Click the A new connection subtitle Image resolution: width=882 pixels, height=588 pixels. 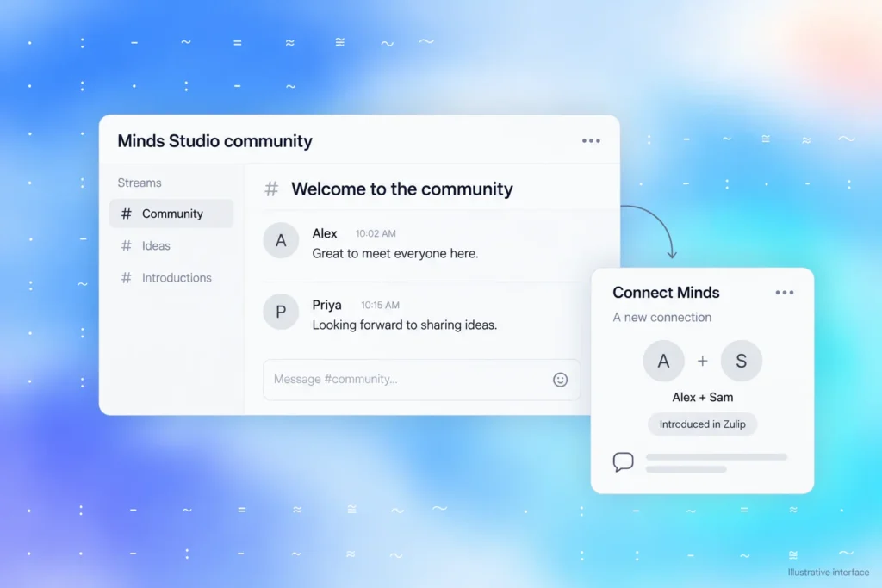pyautogui.click(x=662, y=317)
